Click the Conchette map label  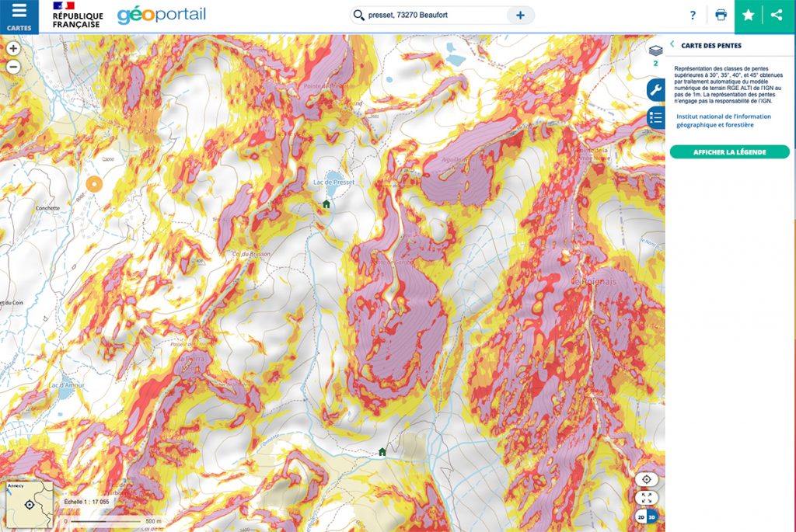pos(47,208)
